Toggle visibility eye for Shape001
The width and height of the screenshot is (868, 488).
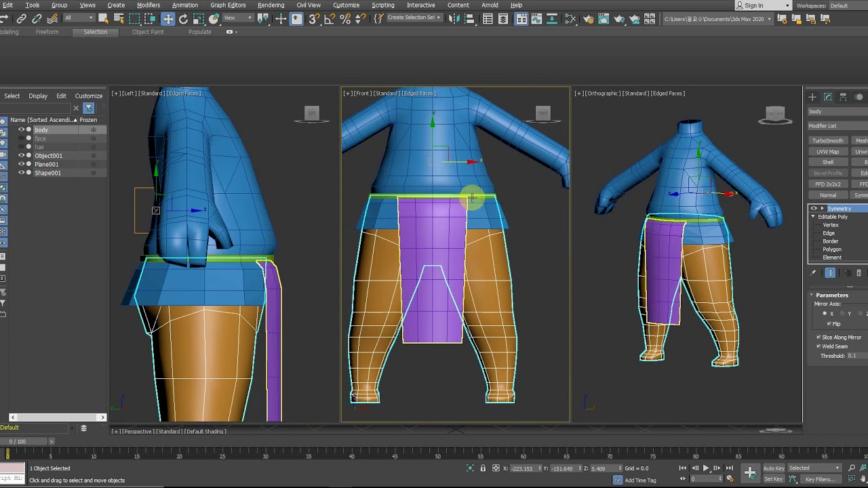pos(21,173)
